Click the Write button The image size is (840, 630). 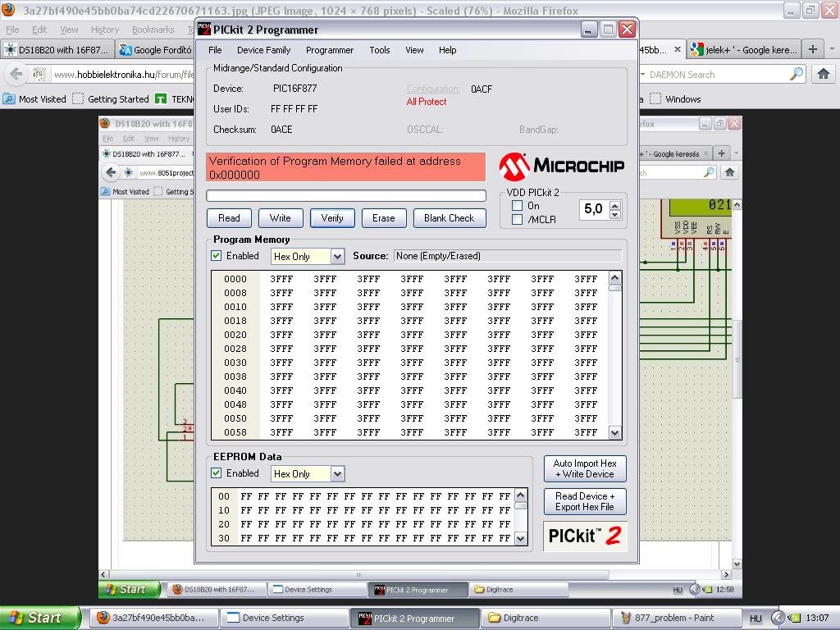coord(281,218)
